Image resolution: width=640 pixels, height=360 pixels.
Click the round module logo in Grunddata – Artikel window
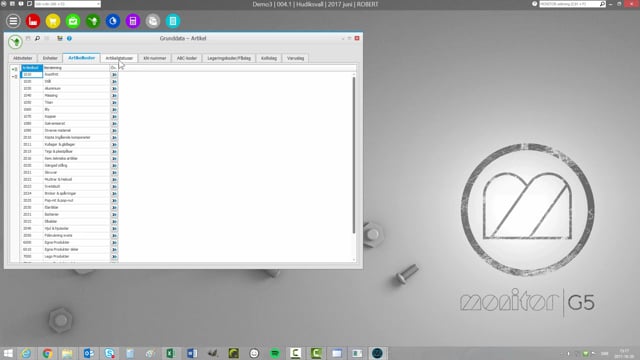[x=15, y=42]
